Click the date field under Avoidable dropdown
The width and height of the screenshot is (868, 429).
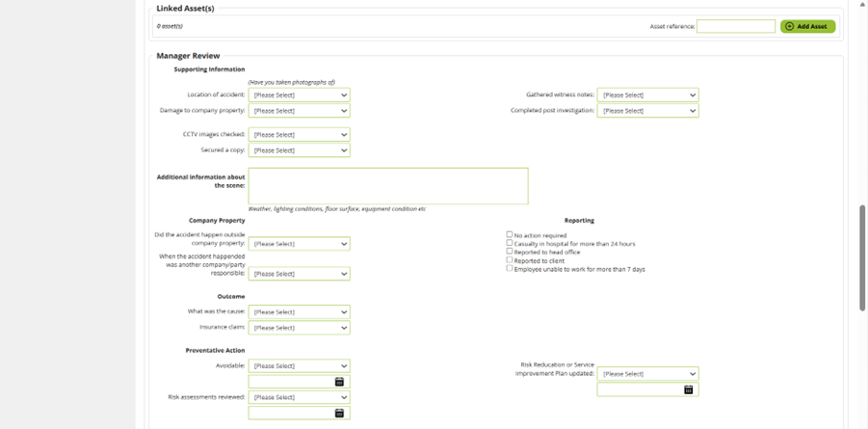291,382
